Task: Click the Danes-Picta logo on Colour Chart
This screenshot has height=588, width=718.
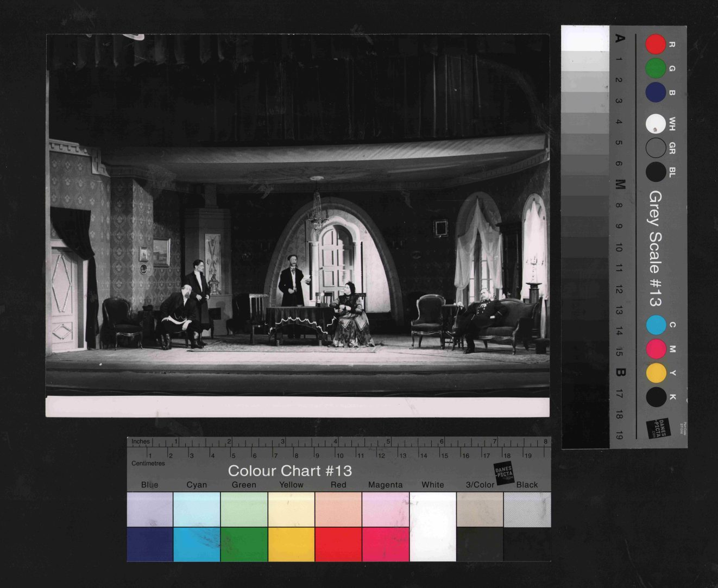Action: tap(503, 473)
